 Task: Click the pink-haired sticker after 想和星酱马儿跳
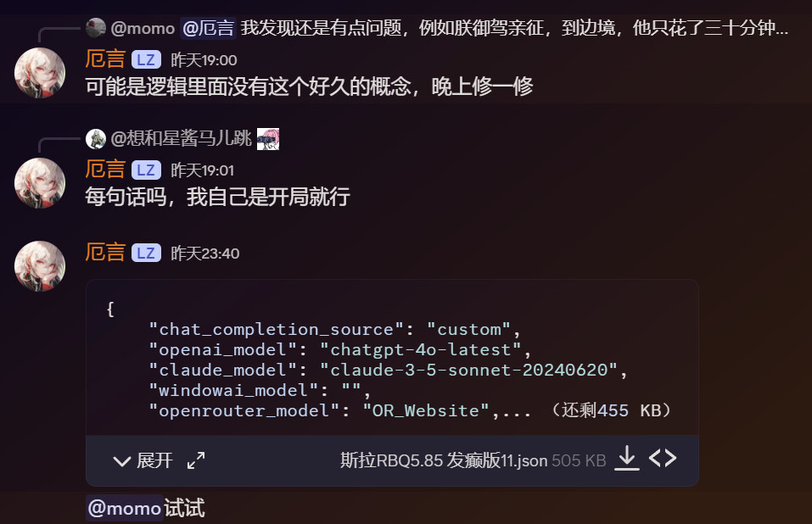coord(268,138)
